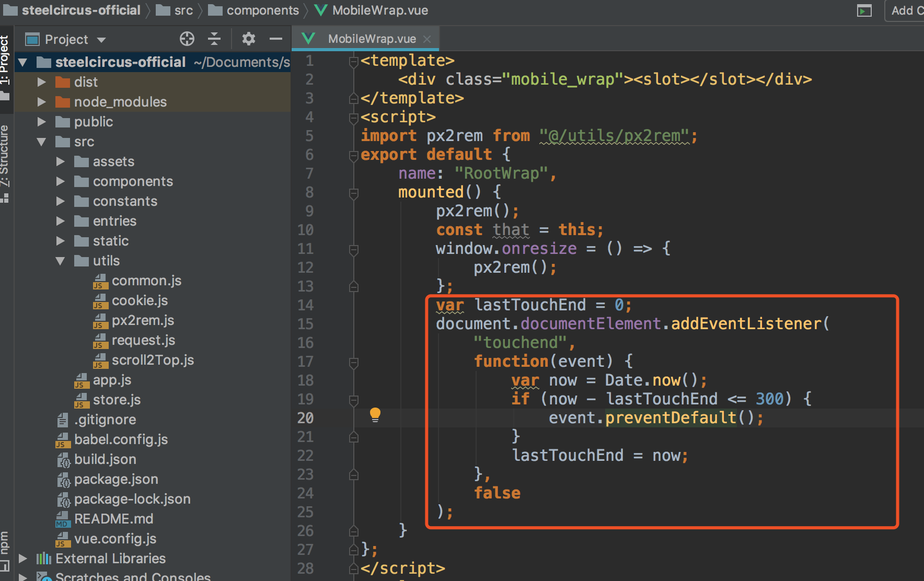Hide the Project panel with minus icon

pos(276,39)
